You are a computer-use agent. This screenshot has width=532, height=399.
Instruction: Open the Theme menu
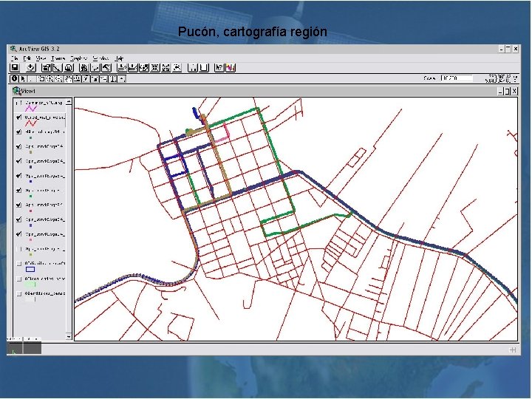[x=58, y=58]
